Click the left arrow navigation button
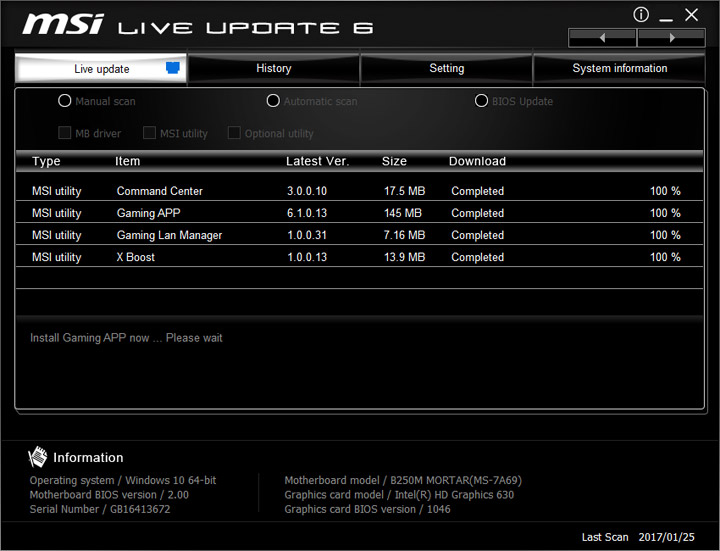Viewport: 720px width, 551px height. pyautogui.click(x=602, y=38)
